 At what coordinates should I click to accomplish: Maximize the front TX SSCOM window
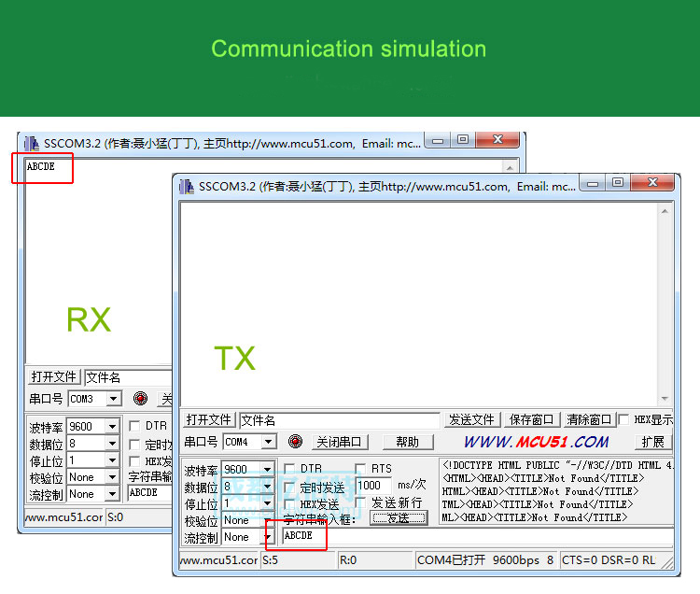point(617,184)
